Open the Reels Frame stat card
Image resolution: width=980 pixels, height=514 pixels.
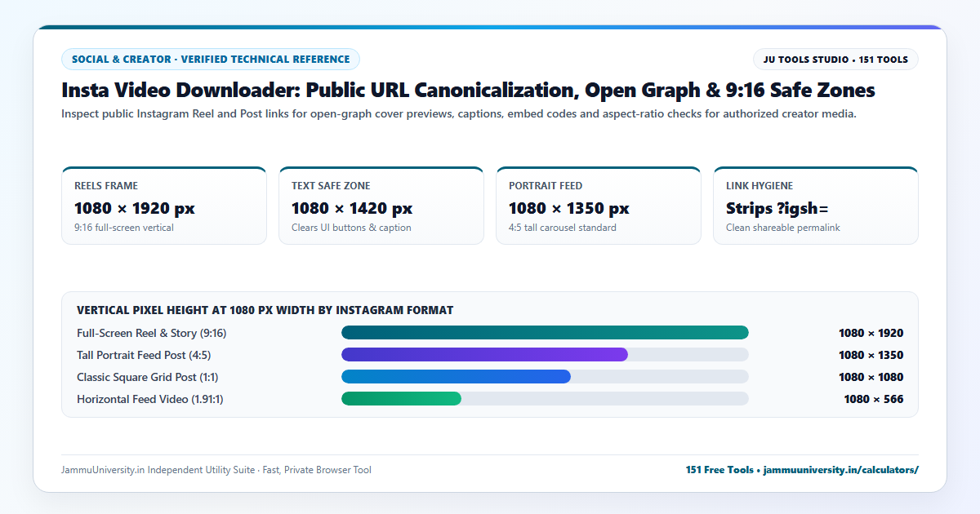coord(164,206)
